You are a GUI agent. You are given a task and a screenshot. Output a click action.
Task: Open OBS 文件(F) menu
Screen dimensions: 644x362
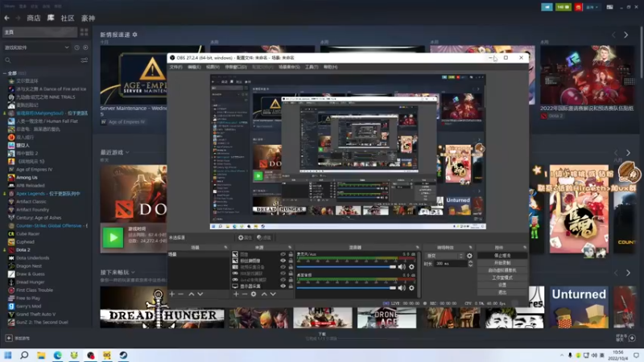click(175, 67)
